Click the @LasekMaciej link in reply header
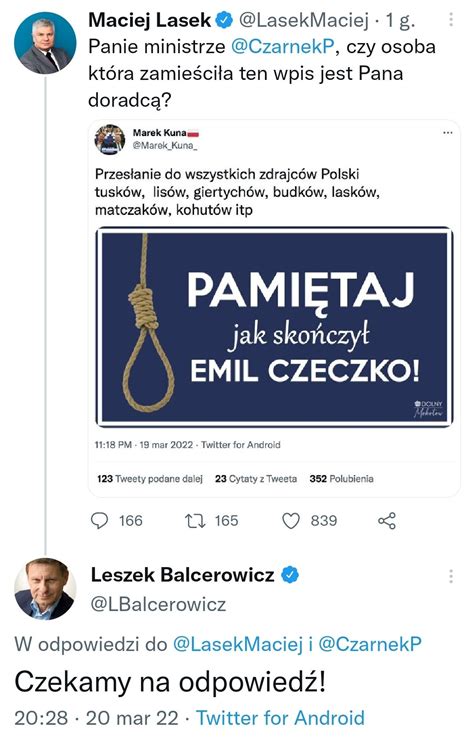The width and height of the screenshot is (474, 745). [237, 644]
